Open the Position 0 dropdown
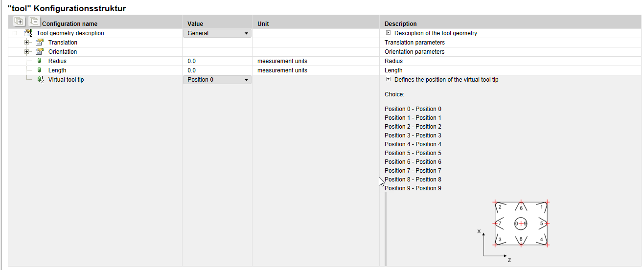Viewport: 644px width, 270px height. [x=217, y=80]
